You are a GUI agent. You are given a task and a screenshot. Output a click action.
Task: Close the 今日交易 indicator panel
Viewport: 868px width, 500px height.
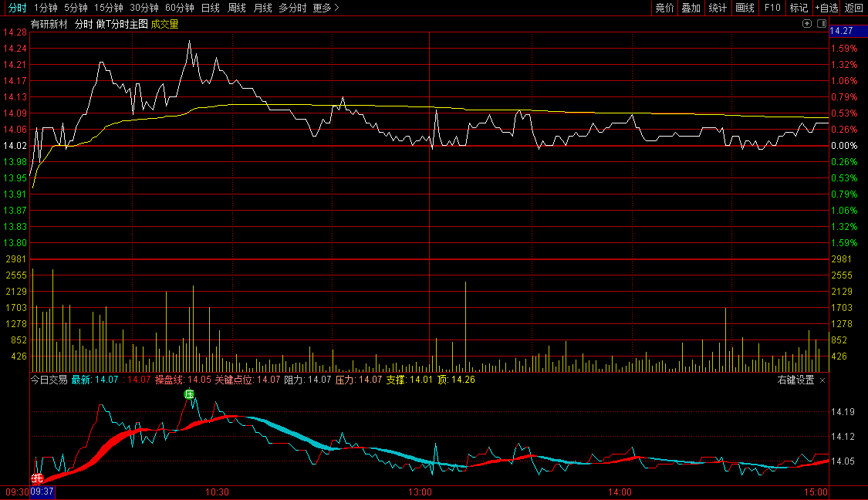822,380
